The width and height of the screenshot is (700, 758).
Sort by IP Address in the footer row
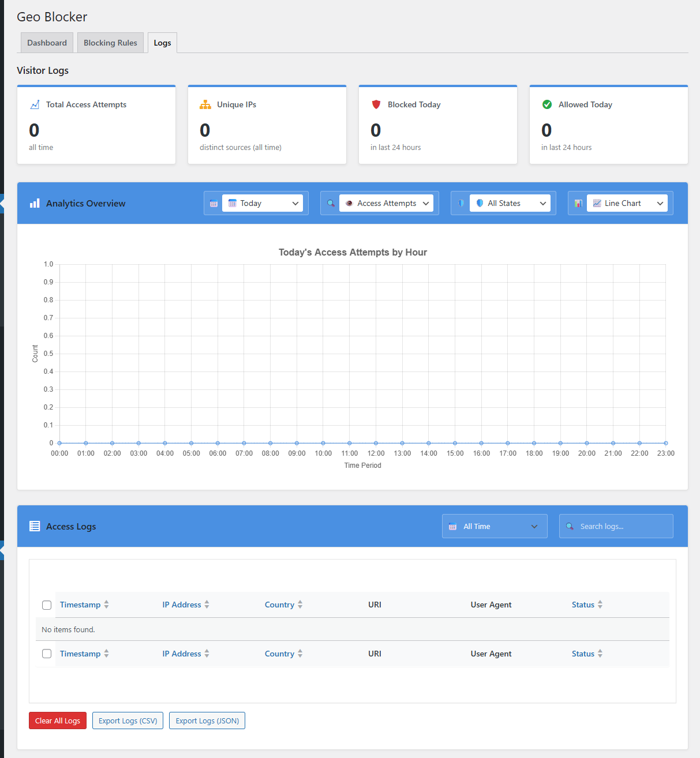pyautogui.click(x=186, y=654)
